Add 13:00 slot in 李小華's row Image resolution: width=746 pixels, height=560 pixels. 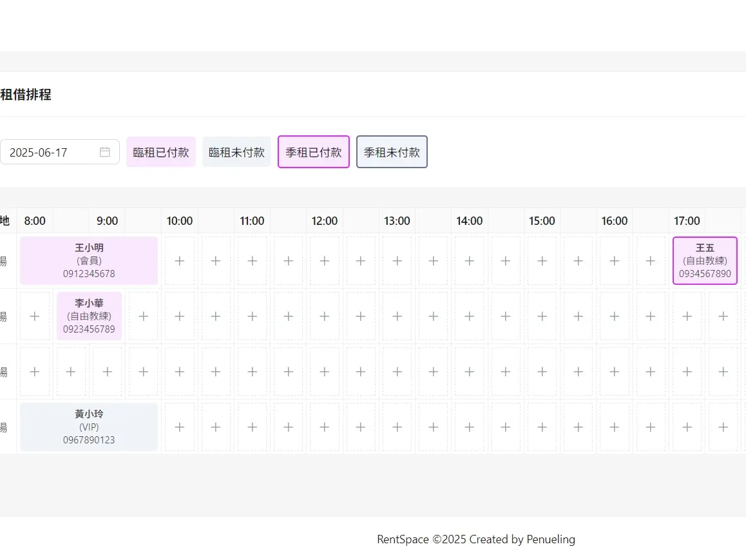tap(397, 316)
